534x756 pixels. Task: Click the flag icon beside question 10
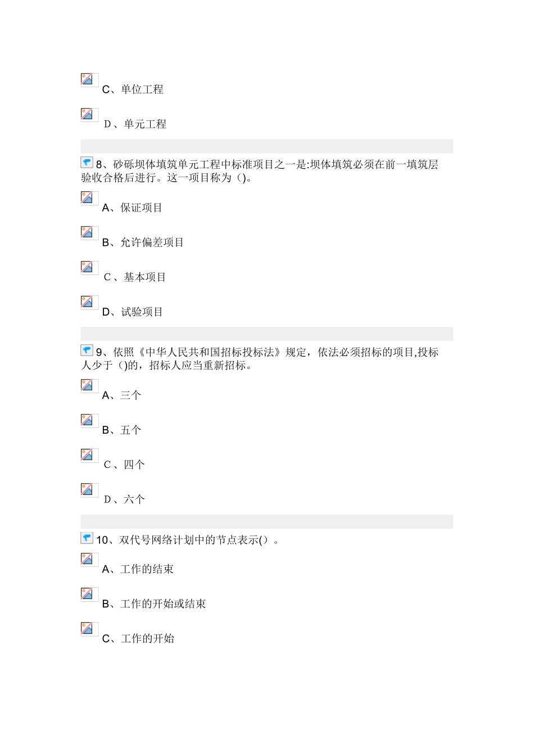pyautogui.click(x=87, y=538)
